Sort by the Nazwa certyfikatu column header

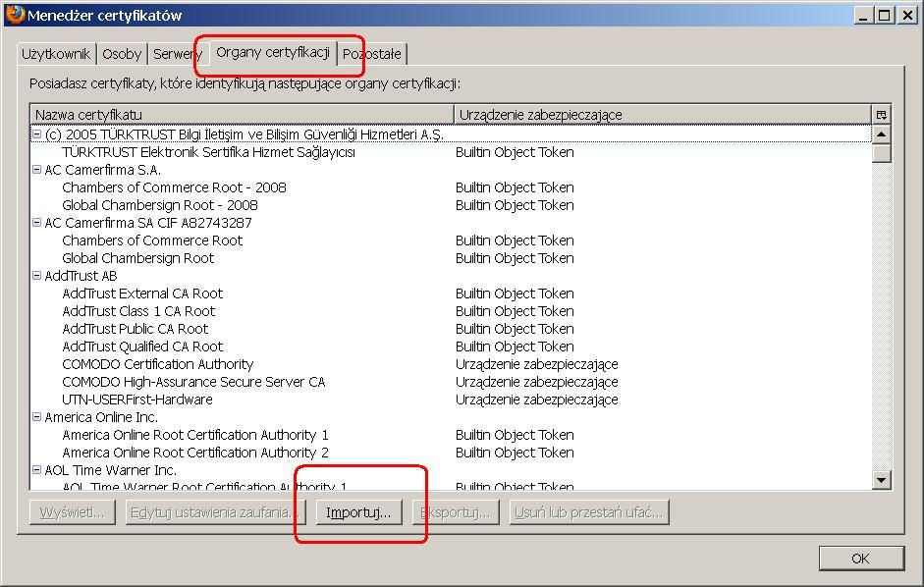(x=241, y=115)
